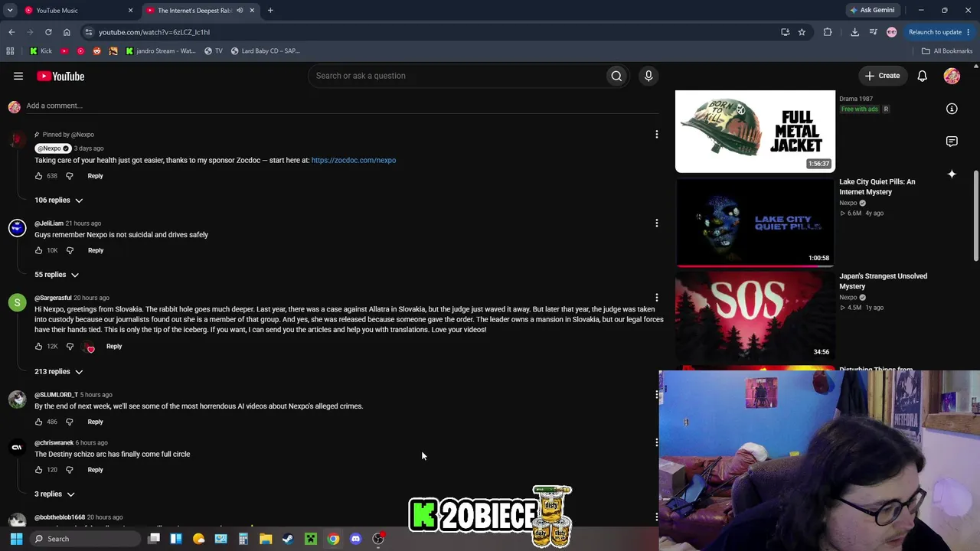Image resolution: width=980 pixels, height=551 pixels.
Task: Open more options for @Sargerasful comment
Action: coord(656,298)
